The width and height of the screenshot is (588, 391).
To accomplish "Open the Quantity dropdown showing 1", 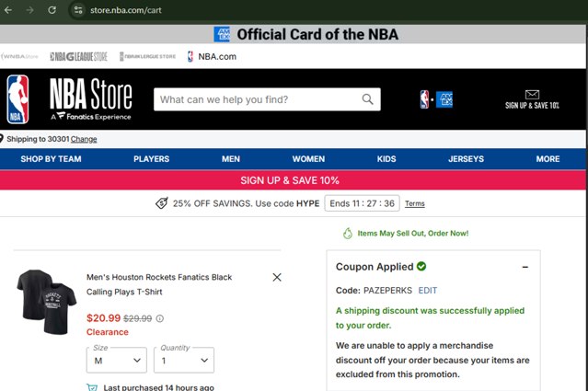I will [184, 360].
